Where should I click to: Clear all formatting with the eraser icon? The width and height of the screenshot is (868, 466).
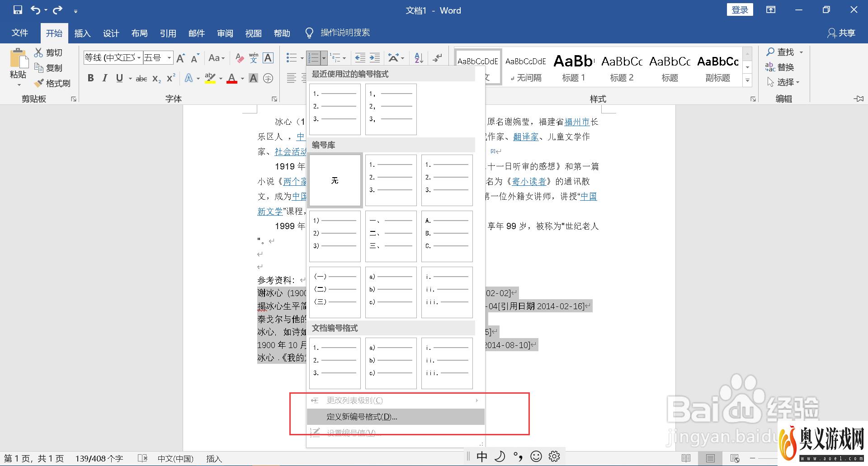(240, 58)
